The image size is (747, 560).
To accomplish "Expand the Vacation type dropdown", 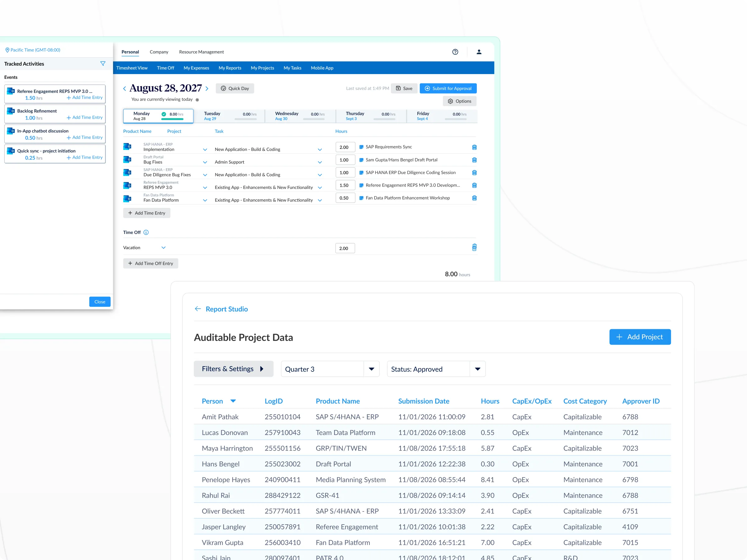I will pos(163,247).
